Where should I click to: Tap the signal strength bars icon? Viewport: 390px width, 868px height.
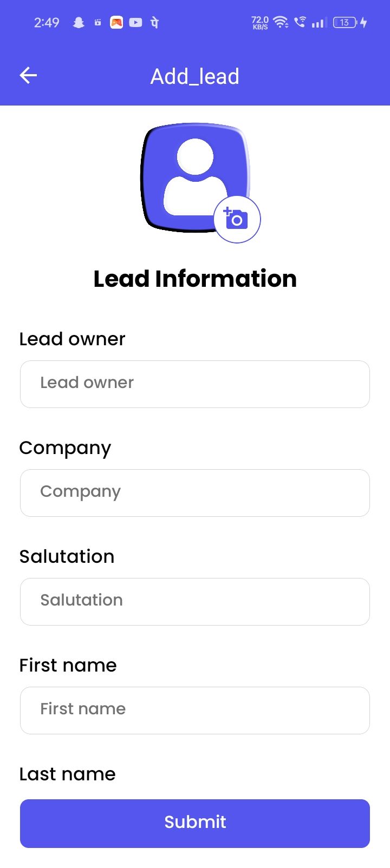319,23
